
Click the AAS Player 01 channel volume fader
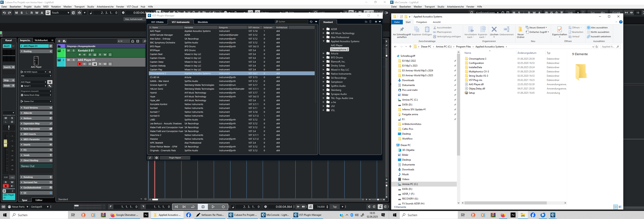click(x=5, y=143)
